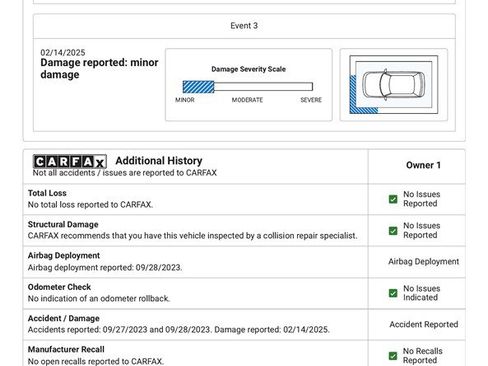Click the 'Manufacturer Recall' row title
Image resolution: width=488 pixels, height=366 pixels.
coord(66,349)
